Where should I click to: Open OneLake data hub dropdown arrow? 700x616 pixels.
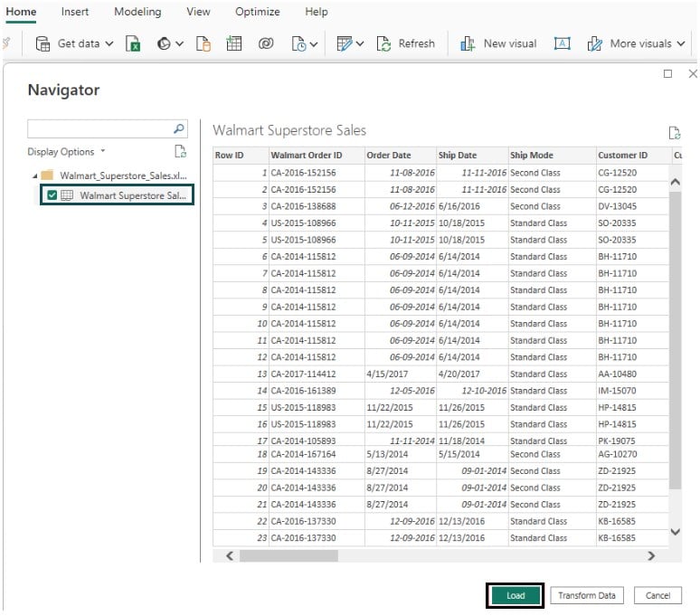[x=179, y=43]
